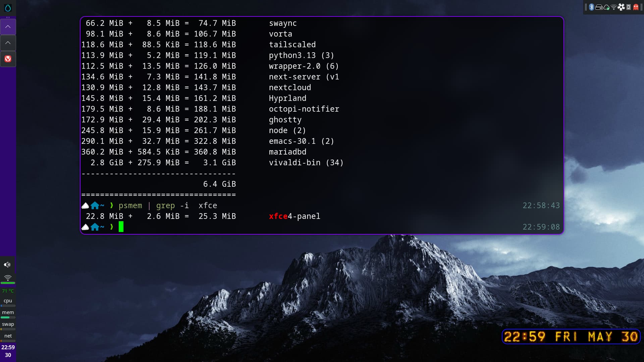Open the K keyboard tray icon
This screenshot has width=644, height=362.
(x=629, y=7)
